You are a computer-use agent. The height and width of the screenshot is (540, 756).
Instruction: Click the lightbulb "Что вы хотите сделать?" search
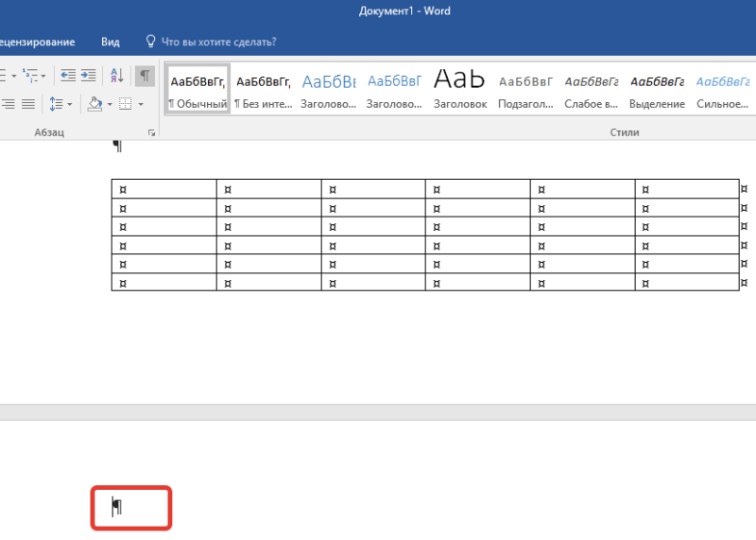click(210, 42)
